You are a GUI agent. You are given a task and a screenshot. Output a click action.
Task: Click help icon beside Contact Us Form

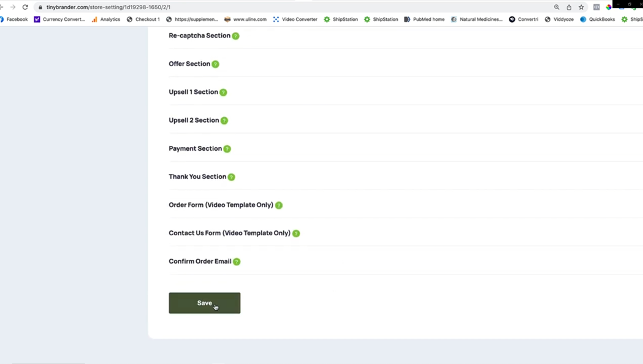296,233
